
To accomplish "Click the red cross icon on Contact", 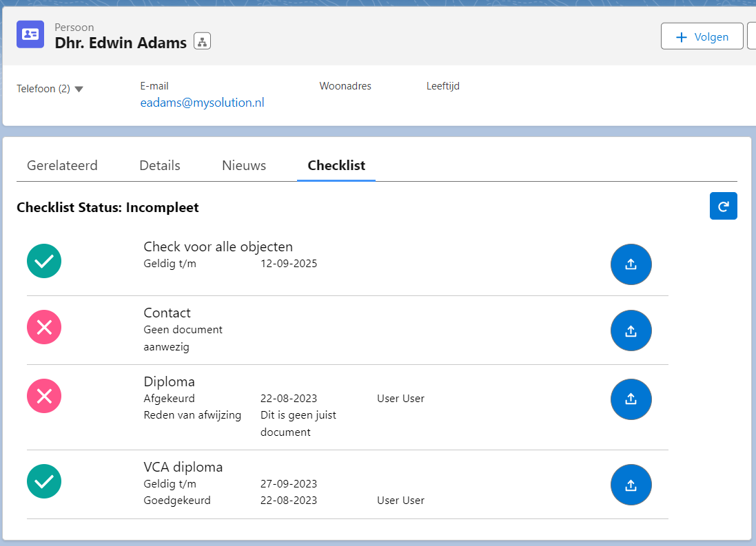I will (x=43, y=327).
